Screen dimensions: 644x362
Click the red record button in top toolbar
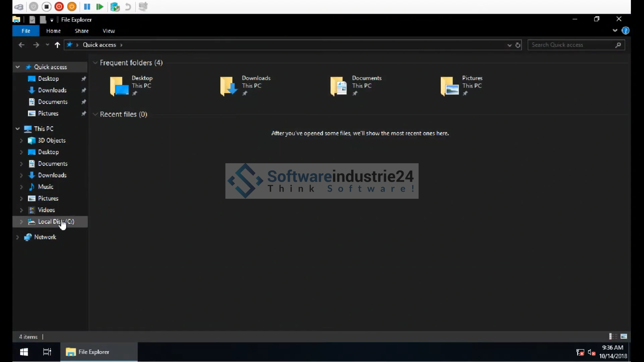pyautogui.click(x=59, y=7)
